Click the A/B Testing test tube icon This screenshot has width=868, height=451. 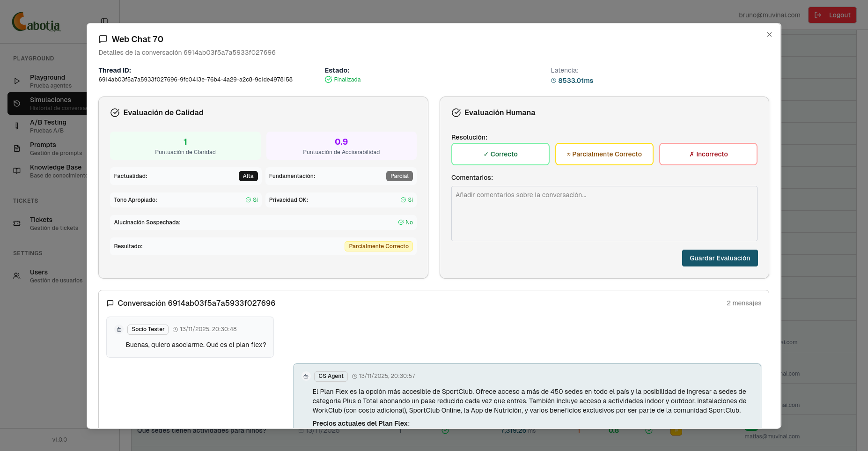click(17, 126)
